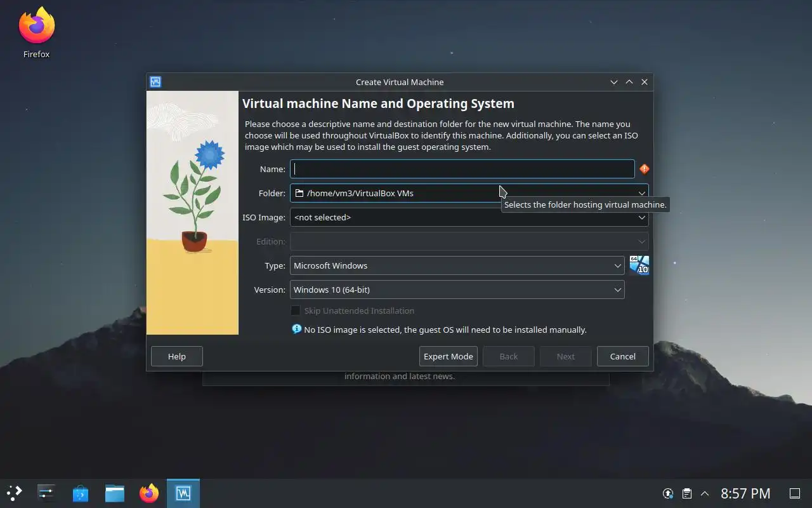The height and width of the screenshot is (508, 812).
Task: Click the Windows 10 OS type icon
Action: [x=639, y=265]
